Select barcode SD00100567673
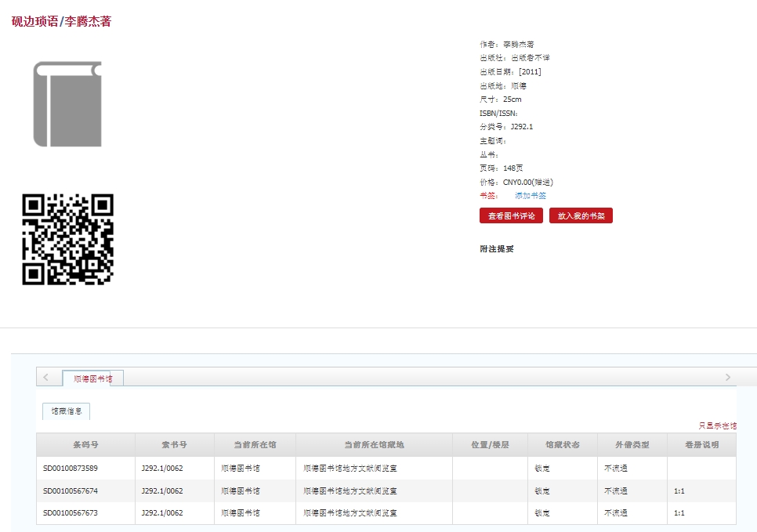Viewport: 757px width, 532px height. point(70,512)
